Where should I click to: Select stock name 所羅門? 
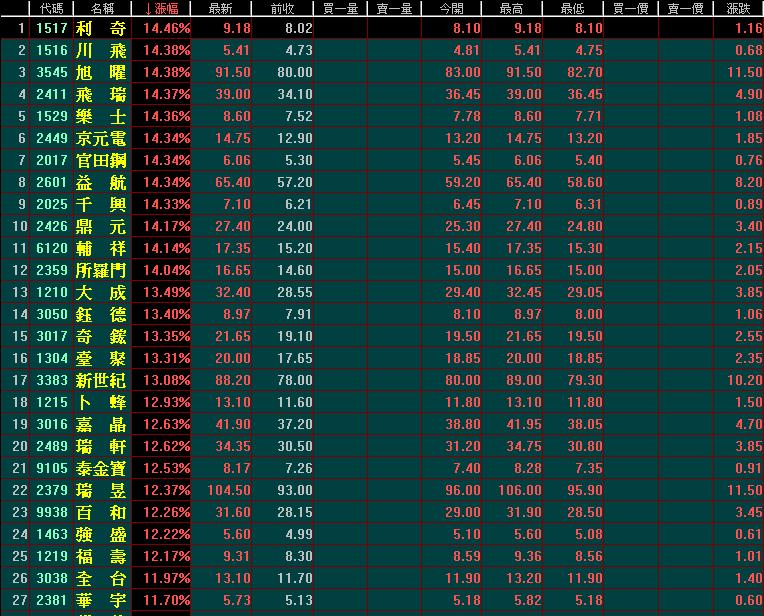click(101, 270)
